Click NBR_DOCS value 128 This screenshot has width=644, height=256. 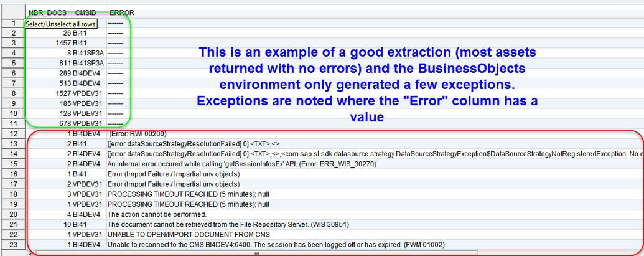pyautogui.click(x=66, y=113)
